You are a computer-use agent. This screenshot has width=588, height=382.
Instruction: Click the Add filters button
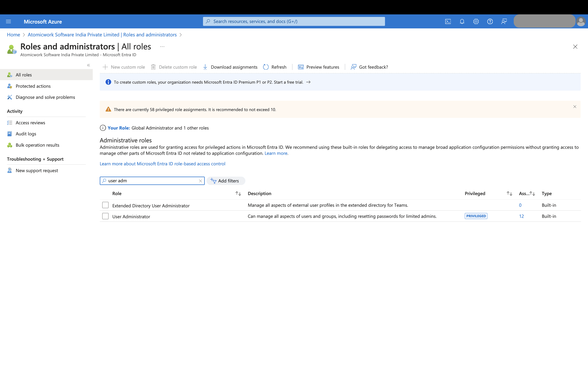click(226, 181)
